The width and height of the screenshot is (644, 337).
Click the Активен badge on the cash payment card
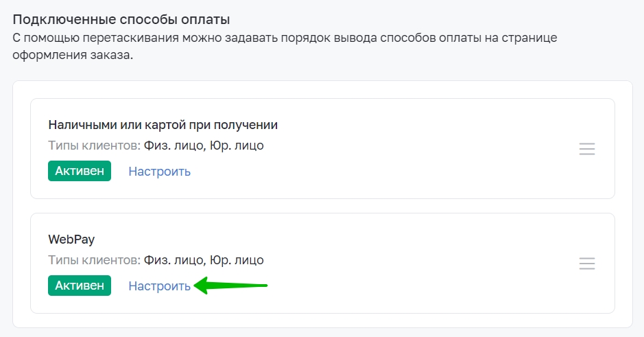[80, 171]
